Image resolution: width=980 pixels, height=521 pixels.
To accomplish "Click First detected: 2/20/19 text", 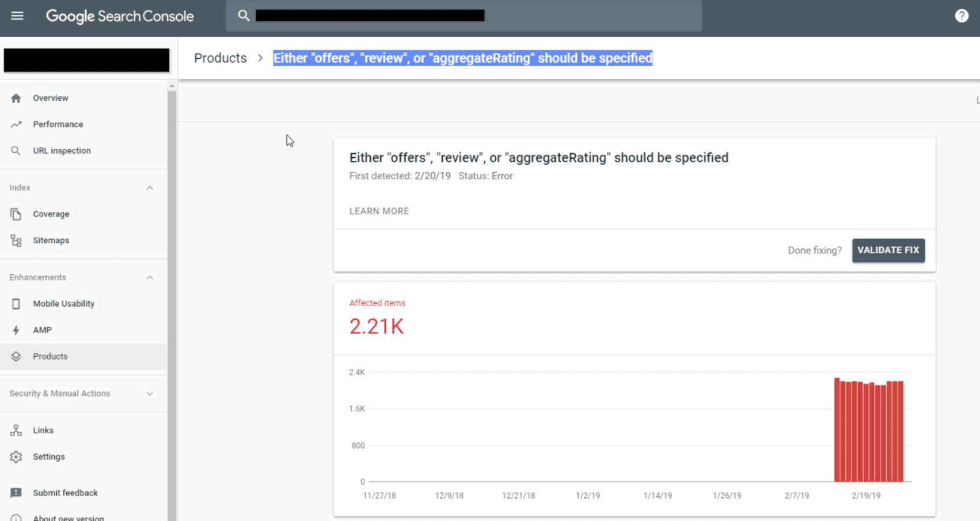I will (x=400, y=176).
